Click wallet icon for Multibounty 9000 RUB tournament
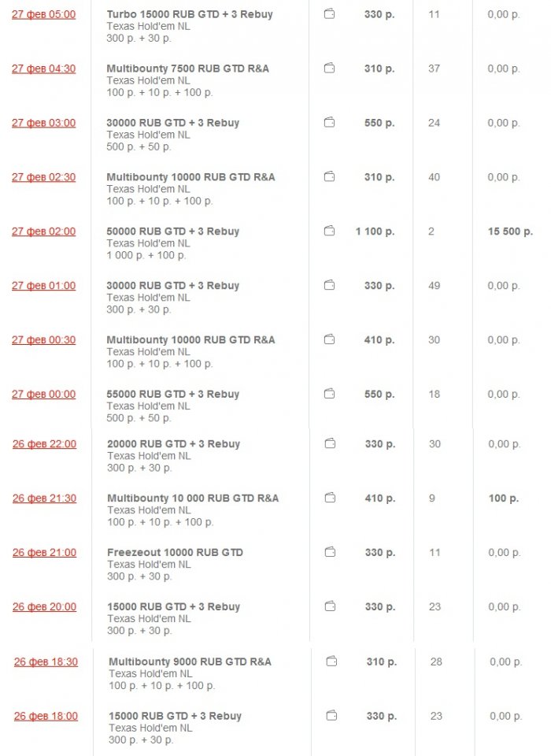This screenshot has width=551, height=756. [331, 661]
